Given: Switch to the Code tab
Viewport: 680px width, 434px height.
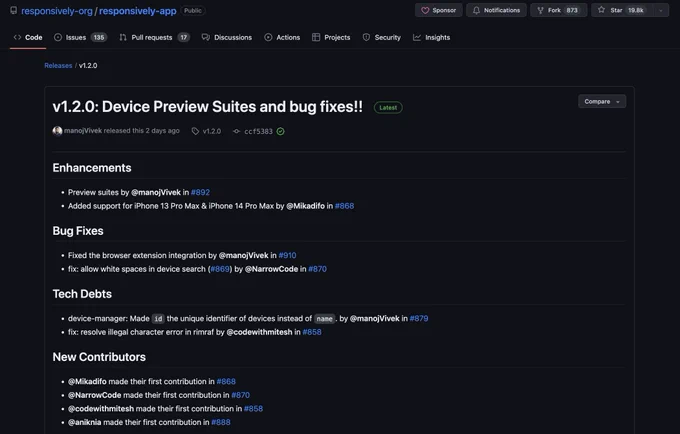Looking at the screenshot, I should pos(28,37).
